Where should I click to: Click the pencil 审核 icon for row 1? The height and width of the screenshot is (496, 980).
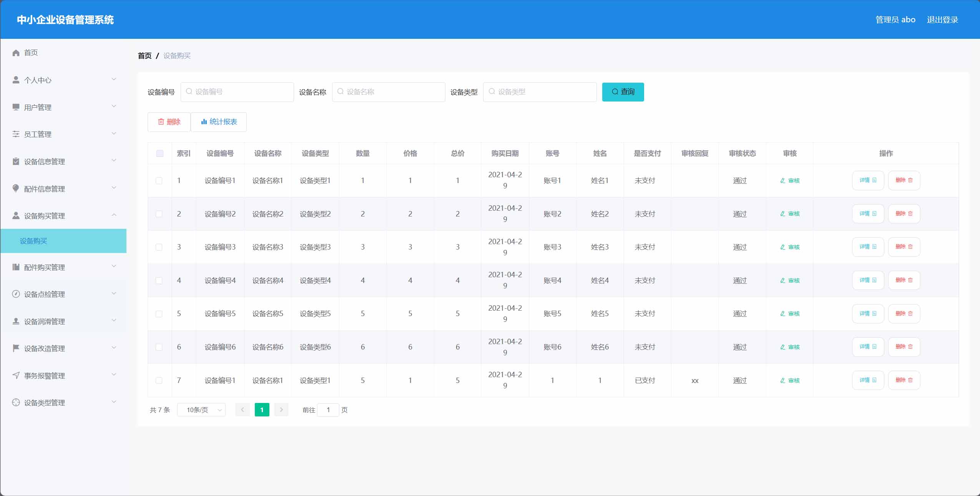[783, 180]
